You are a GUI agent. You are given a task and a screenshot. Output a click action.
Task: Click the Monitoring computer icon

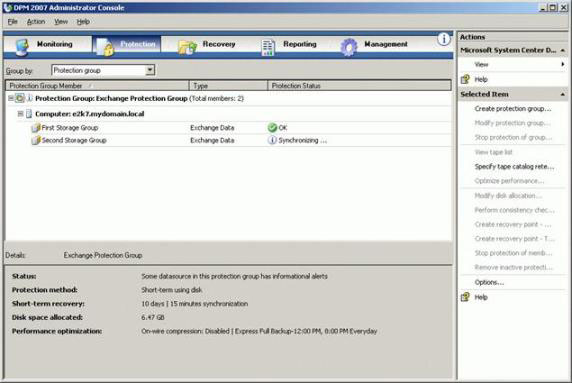pos(23,47)
